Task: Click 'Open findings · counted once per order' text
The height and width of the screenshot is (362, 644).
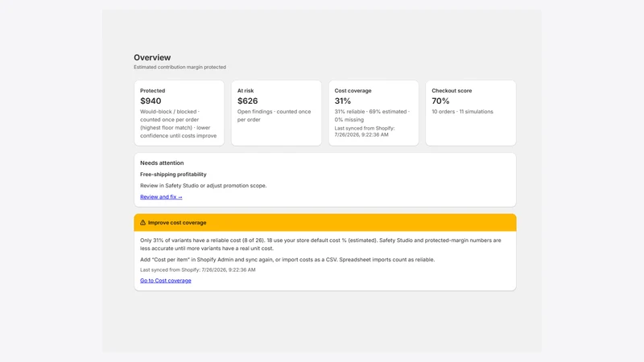Action: 274,116
